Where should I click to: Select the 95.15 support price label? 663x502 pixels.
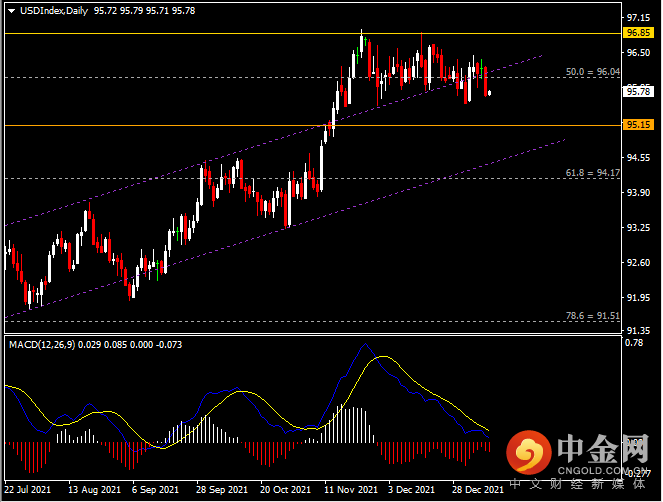(x=638, y=125)
